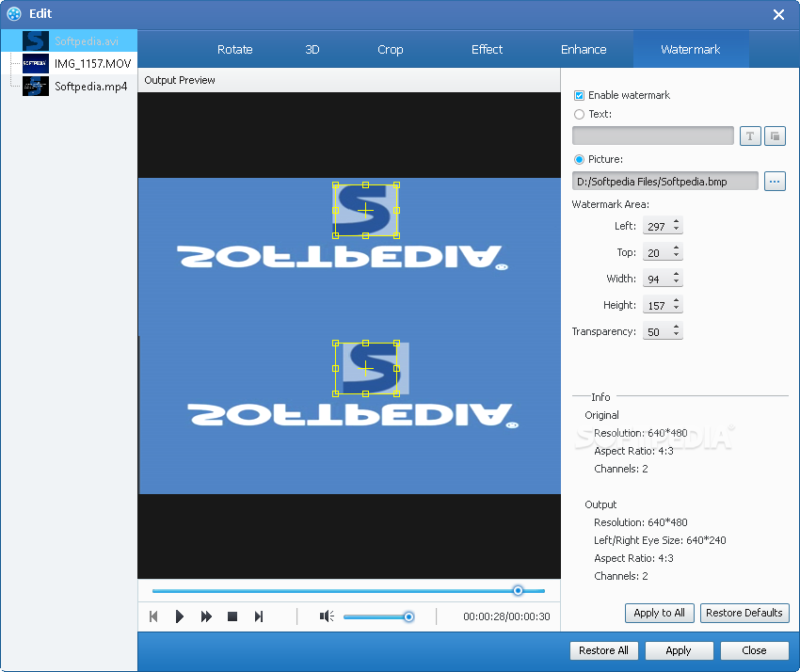Increase the Left value
800x672 pixels.
point(676,222)
